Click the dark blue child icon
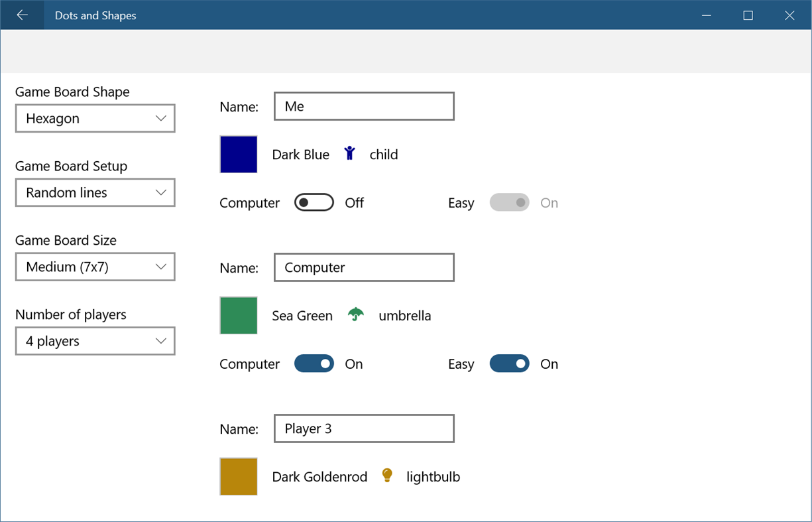Image resolution: width=812 pixels, height=522 pixels. coord(349,154)
